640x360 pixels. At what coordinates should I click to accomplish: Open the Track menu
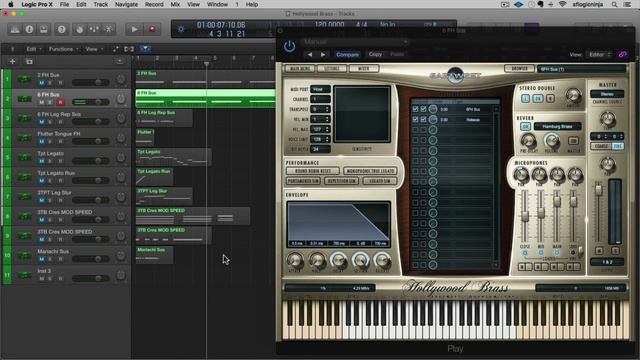pyautogui.click(x=100, y=4)
